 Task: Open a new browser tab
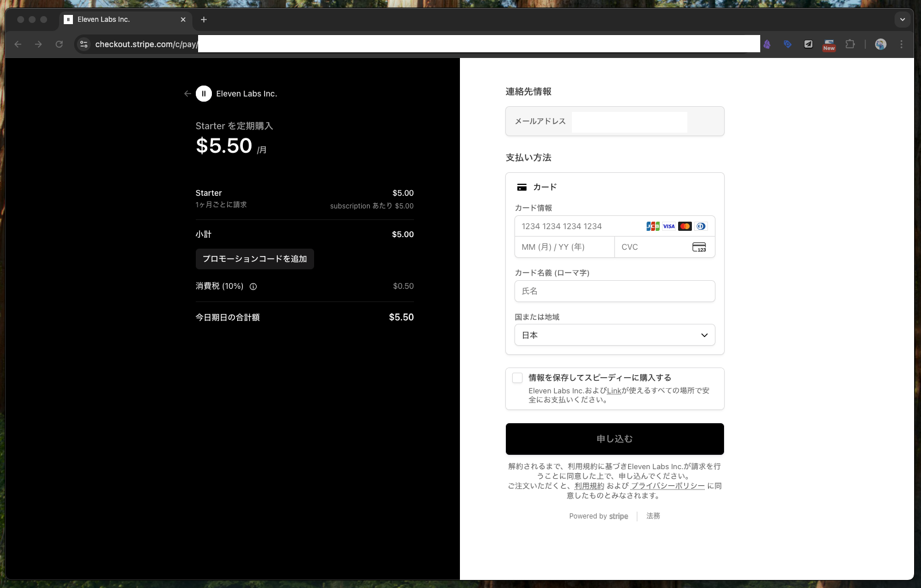[x=204, y=20]
